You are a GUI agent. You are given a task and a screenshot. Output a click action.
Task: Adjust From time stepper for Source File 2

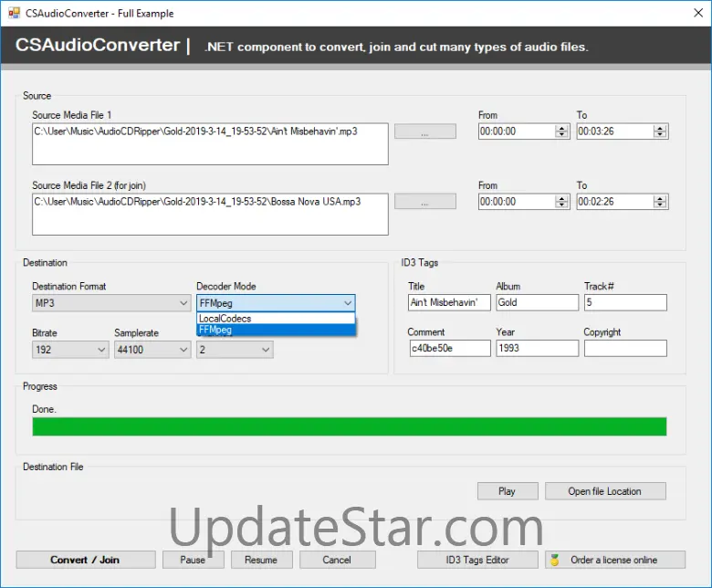tap(562, 202)
